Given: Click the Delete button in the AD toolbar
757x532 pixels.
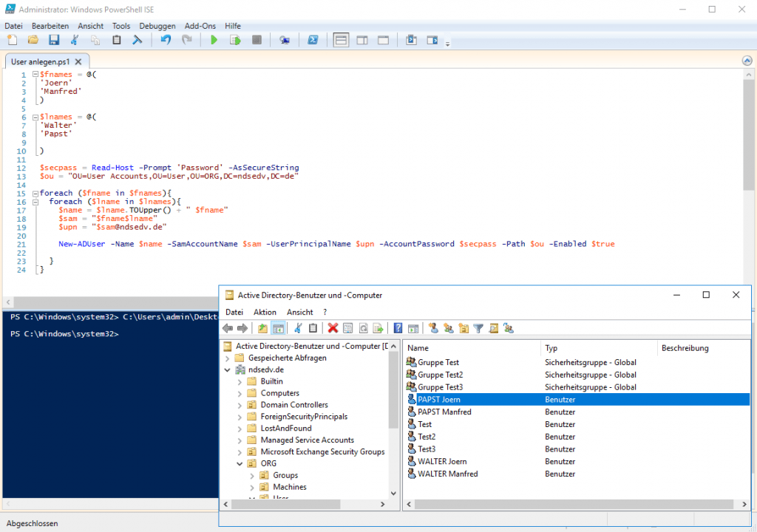Looking at the screenshot, I should 334,328.
